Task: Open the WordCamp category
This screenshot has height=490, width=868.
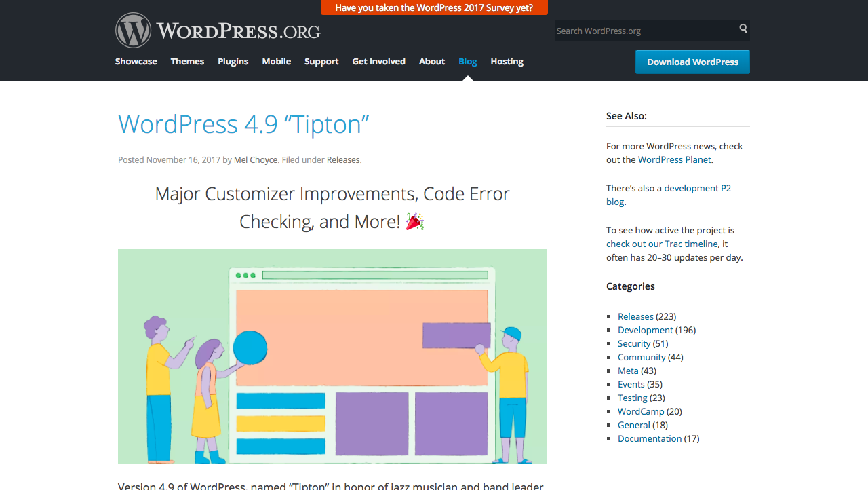Action: 641,412
